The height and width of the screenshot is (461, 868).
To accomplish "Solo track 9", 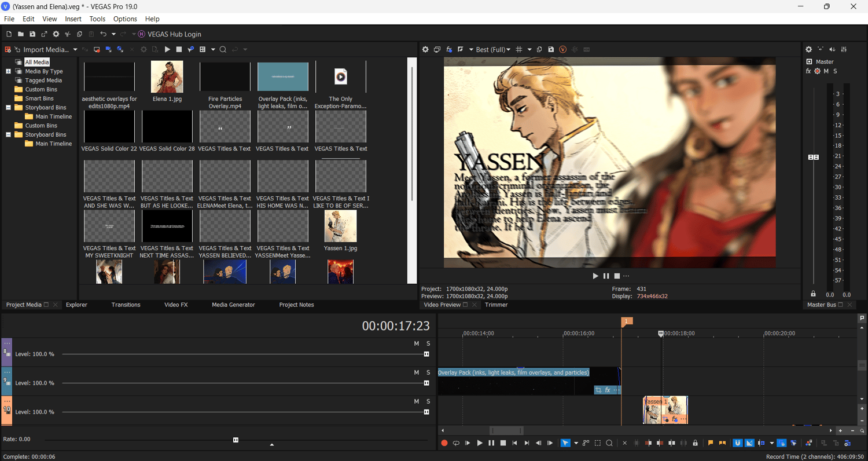I will (x=428, y=372).
